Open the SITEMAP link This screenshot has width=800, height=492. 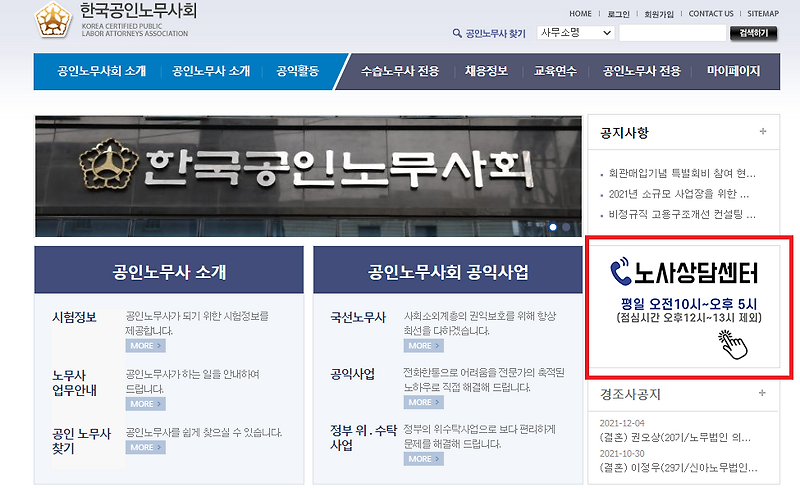click(763, 14)
